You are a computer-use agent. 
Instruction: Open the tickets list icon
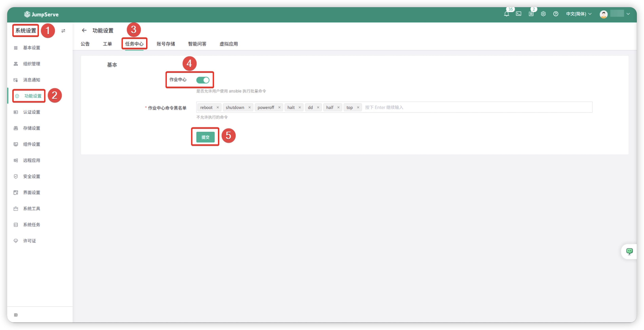(x=531, y=14)
